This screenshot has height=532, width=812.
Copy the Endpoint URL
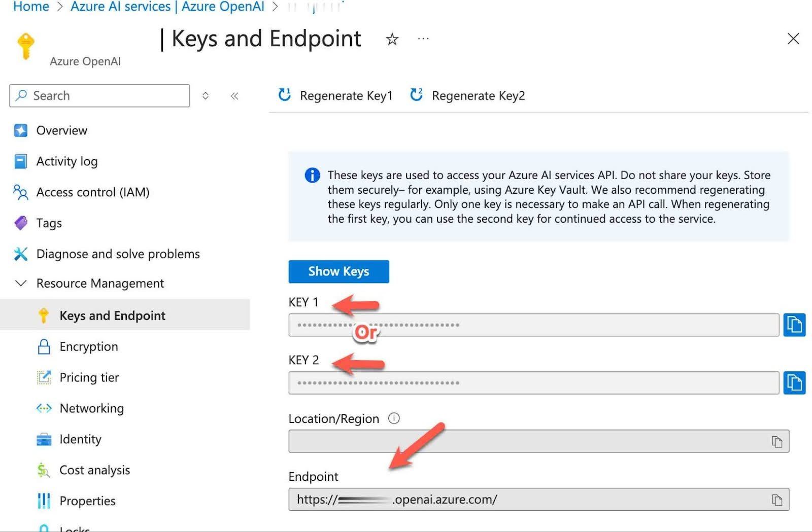click(x=776, y=500)
